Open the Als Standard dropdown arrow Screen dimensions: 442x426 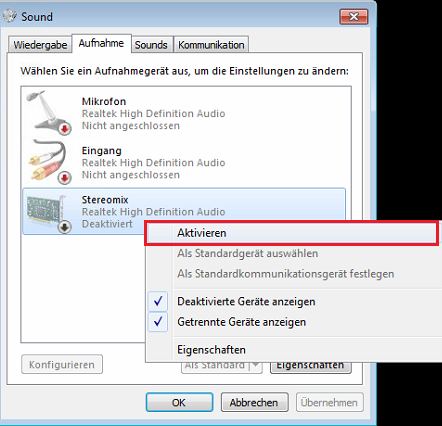(x=256, y=365)
